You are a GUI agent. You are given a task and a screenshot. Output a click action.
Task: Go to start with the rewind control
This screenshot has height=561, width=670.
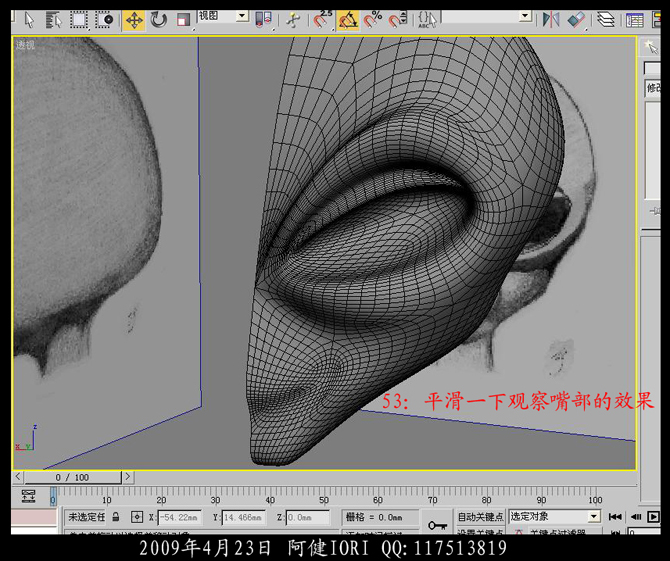click(x=615, y=517)
